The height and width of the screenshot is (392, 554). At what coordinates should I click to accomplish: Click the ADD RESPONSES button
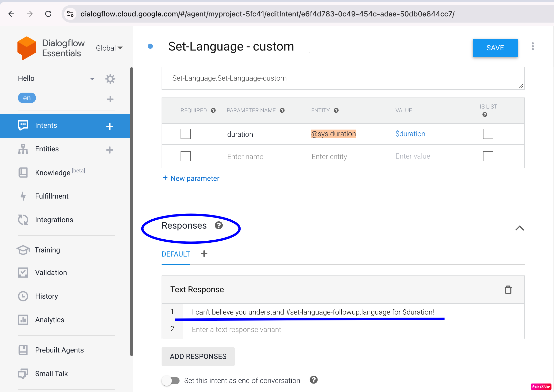[x=198, y=356]
